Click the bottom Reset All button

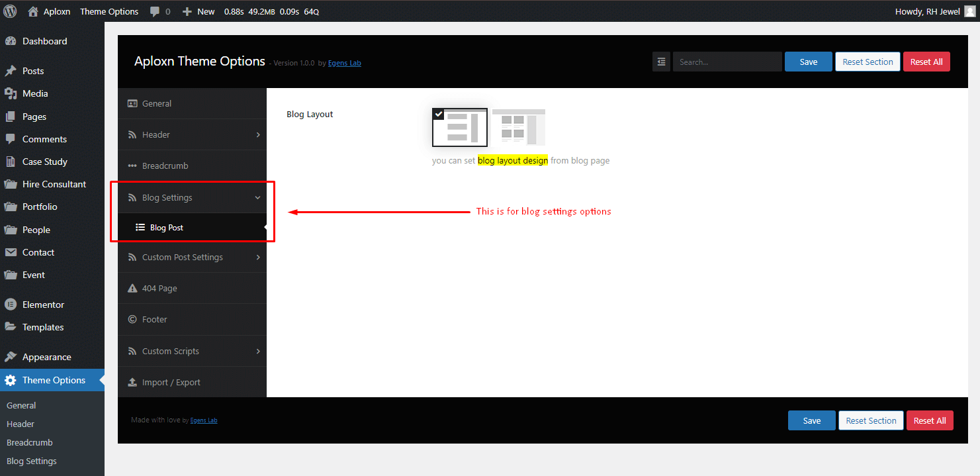click(930, 420)
